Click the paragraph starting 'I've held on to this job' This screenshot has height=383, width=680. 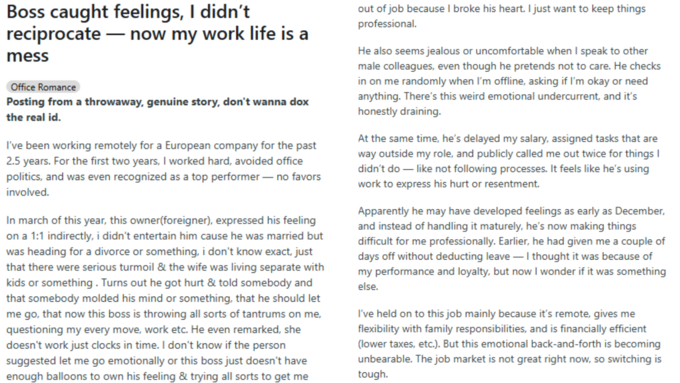(510, 344)
